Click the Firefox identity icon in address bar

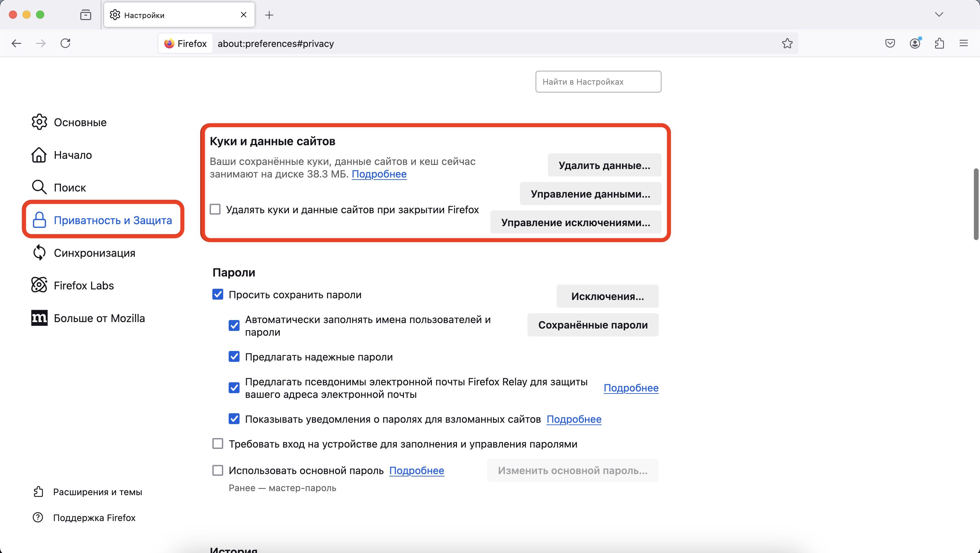point(185,43)
